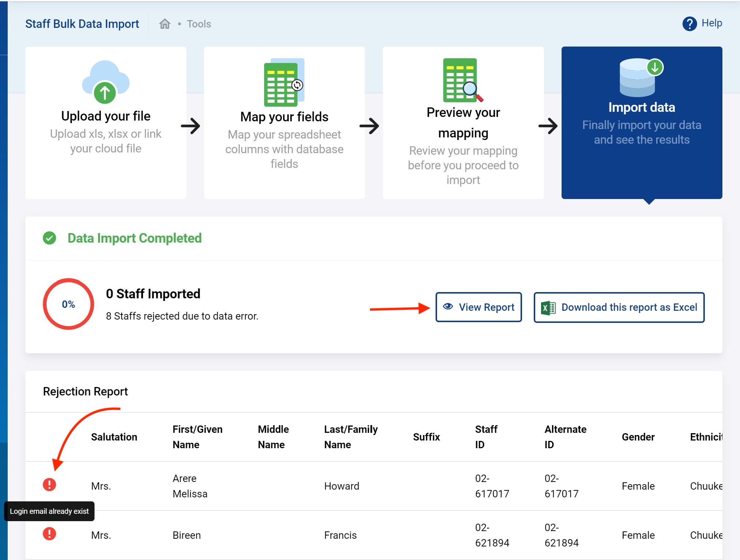Click the Preview mapping magnifier spreadsheet icon
This screenshot has width=740, height=560.
tap(463, 80)
